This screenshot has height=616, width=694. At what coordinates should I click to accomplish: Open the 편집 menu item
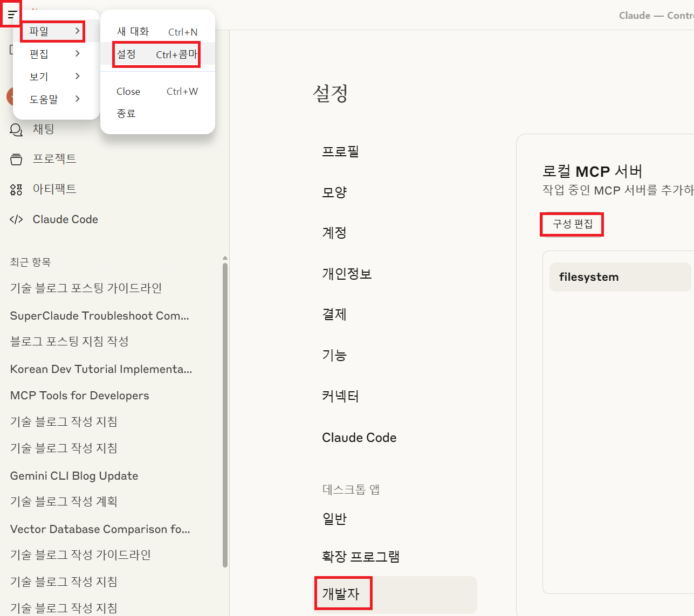click(x=56, y=54)
